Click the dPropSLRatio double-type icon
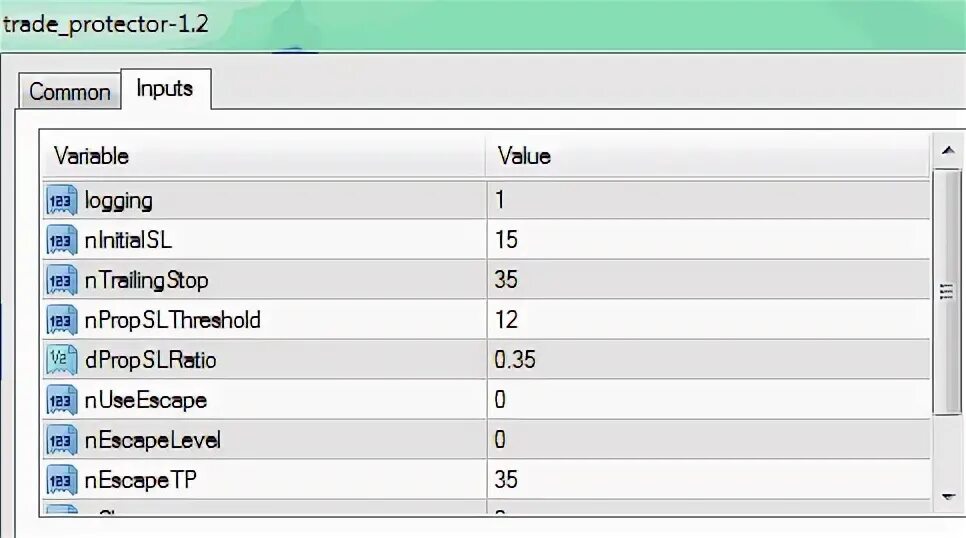Image resolution: width=966 pixels, height=538 pixels. click(x=61, y=361)
